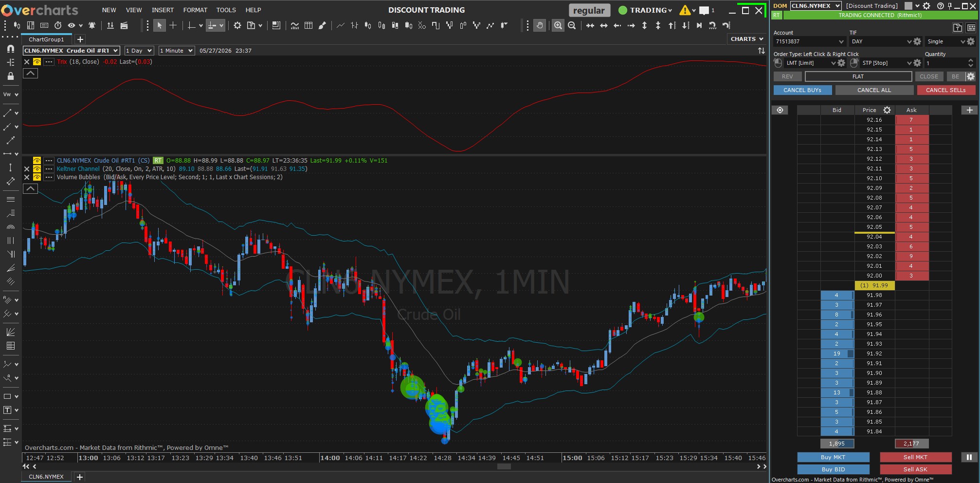Jump to last bar with skip-to-end icon
Viewport: 980px width, 483px height.
point(699,25)
